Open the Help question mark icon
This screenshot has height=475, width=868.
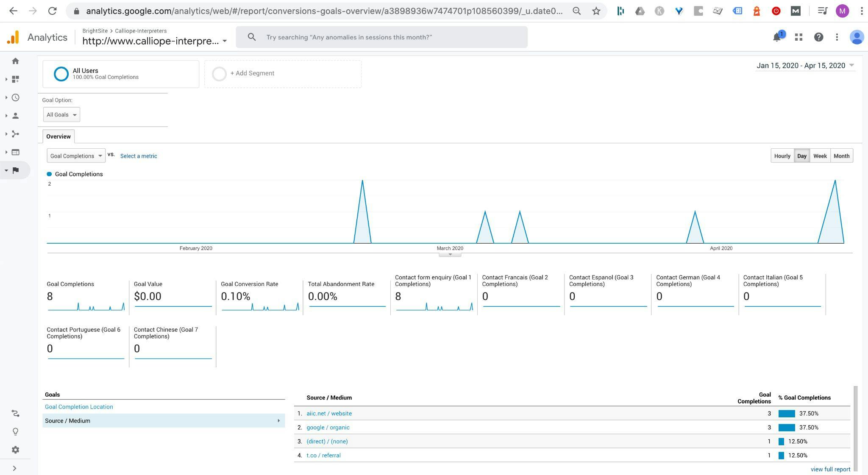(x=819, y=37)
